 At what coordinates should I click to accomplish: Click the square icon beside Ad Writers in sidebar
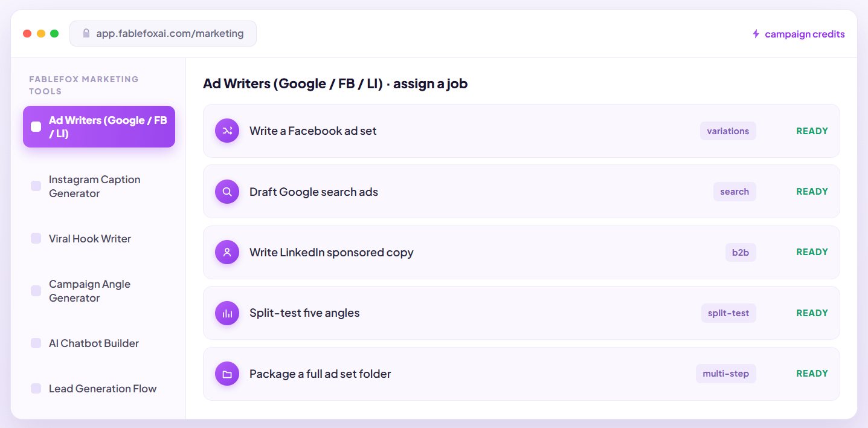tap(36, 126)
